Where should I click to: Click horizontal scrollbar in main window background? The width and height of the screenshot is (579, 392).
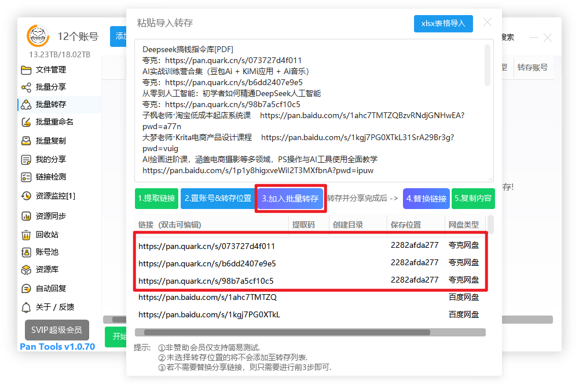pyautogui.click(x=527, y=320)
